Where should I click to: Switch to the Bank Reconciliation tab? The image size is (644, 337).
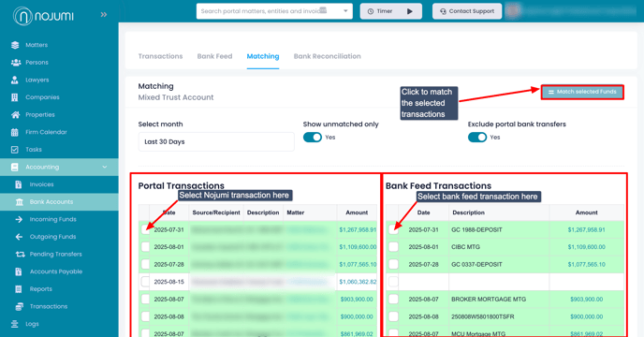(x=327, y=56)
